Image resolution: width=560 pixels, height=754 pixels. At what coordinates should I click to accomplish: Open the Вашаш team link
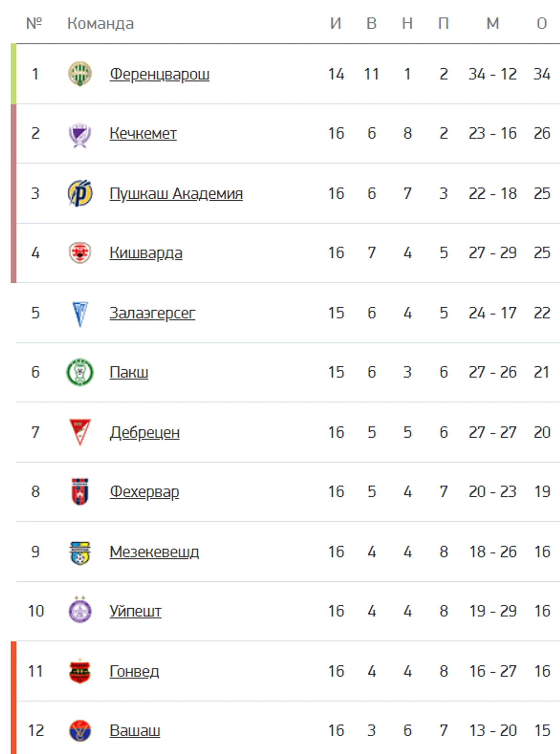(135, 731)
